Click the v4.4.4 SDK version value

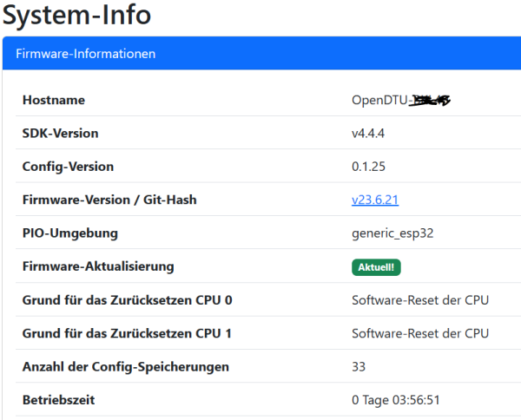coord(368,133)
